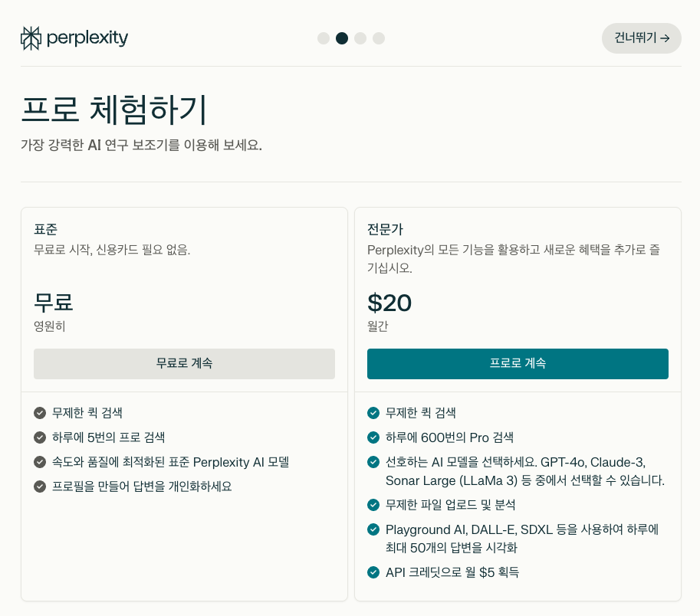Click the 무료로 계속 button

(x=184, y=364)
